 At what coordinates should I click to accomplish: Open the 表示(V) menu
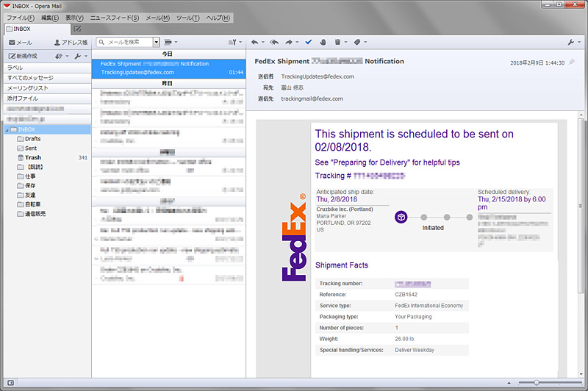[x=74, y=18]
